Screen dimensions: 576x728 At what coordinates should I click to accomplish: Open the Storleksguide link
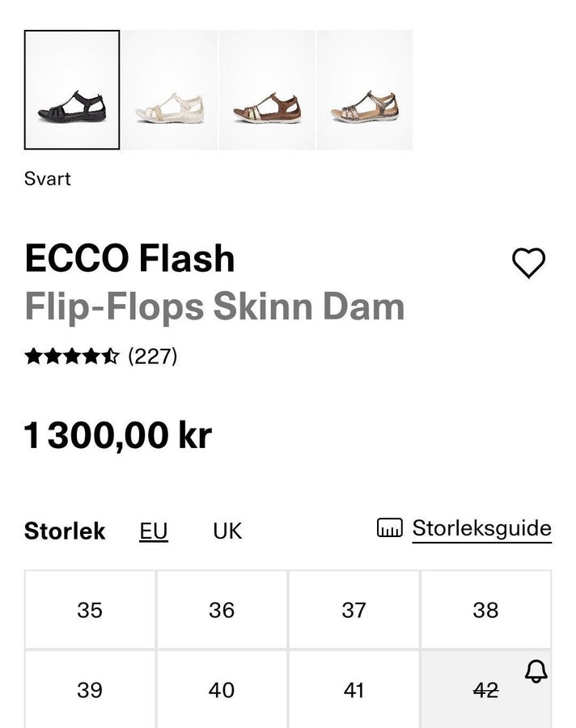tap(481, 528)
